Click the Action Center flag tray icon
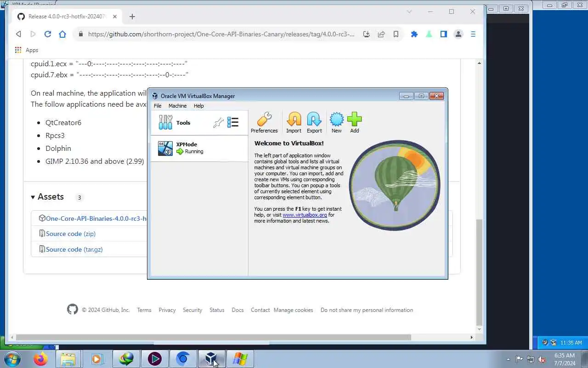 click(x=519, y=359)
